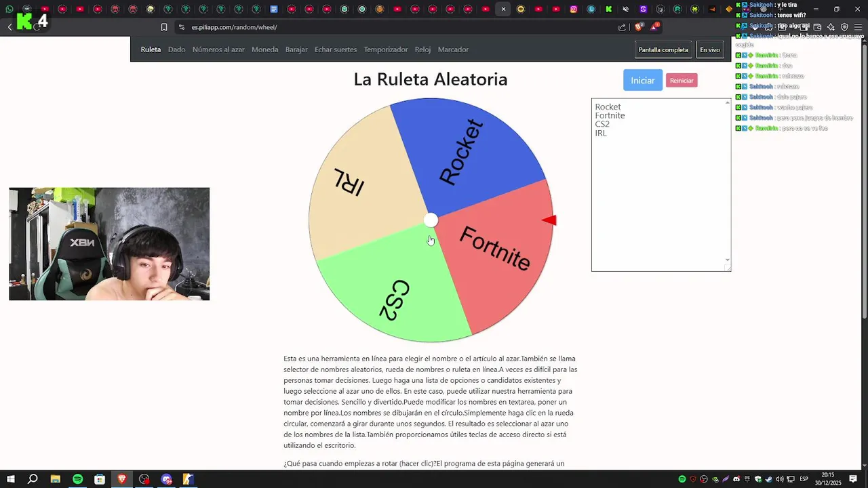Click the page vertical scrollbar
868x488 pixels.
[x=864, y=183]
